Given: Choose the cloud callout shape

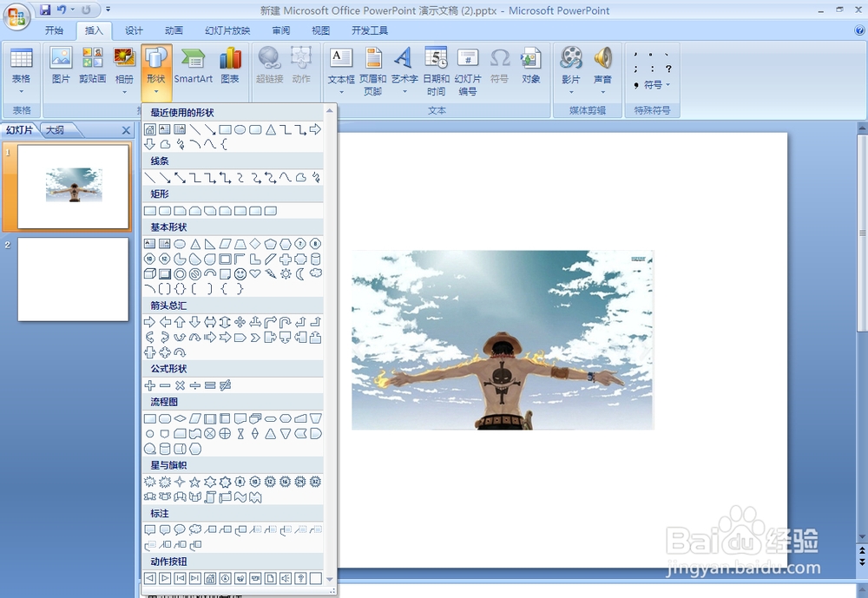Looking at the screenshot, I should click(194, 530).
